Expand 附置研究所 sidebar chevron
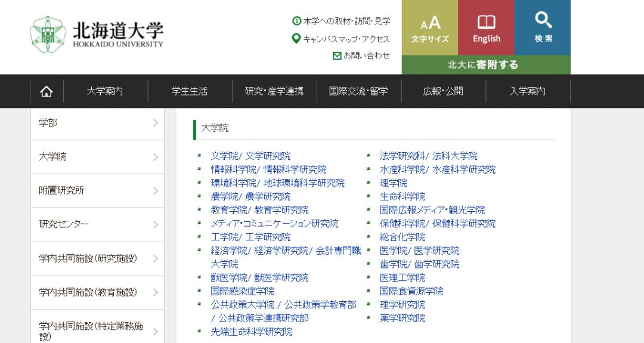Screen dimensions: 644x343 pos(156,191)
